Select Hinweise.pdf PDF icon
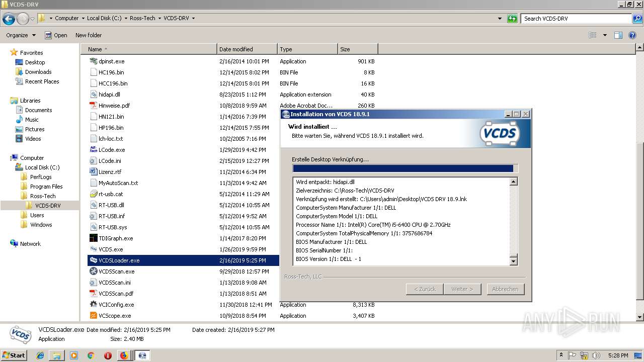644x362 pixels. tap(93, 106)
